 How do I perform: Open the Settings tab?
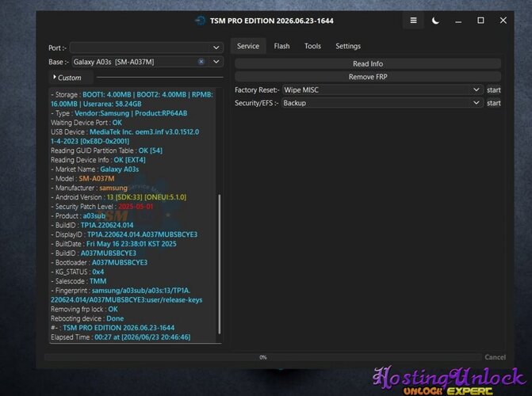(x=348, y=46)
